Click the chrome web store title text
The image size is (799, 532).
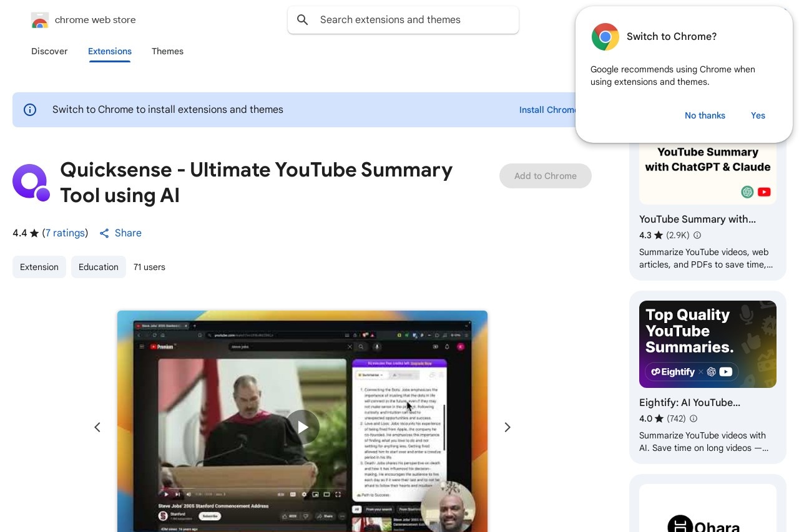(x=96, y=20)
